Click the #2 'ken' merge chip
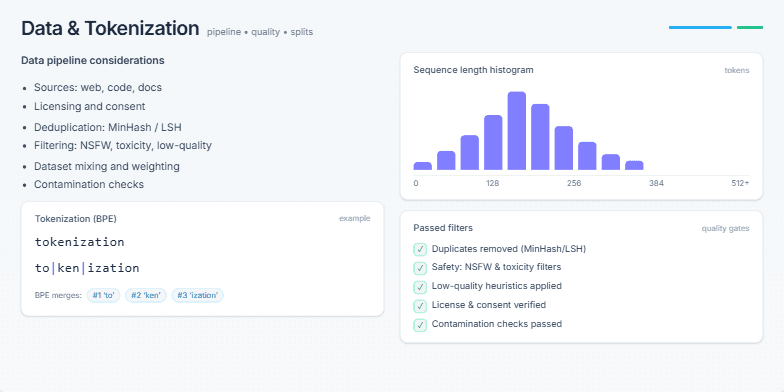This screenshot has height=392, width=784. click(x=146, y=296)
